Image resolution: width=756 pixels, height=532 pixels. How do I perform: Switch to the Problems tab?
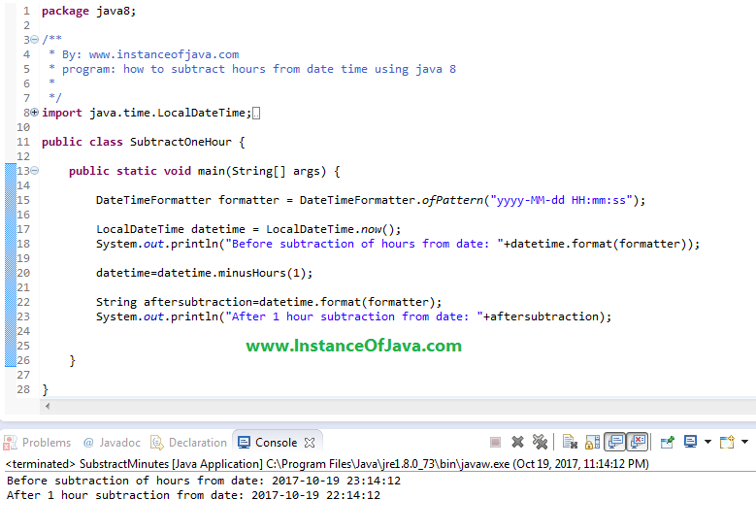pos(37,443)
